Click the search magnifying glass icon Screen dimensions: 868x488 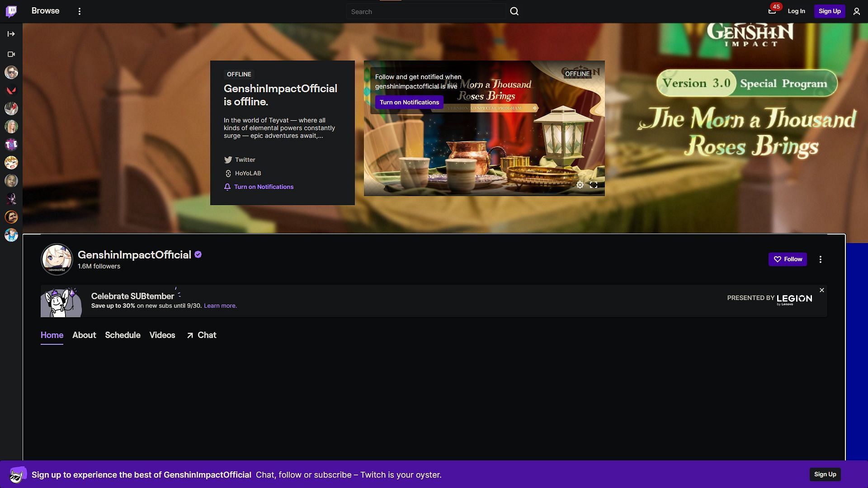[x=514, y=11]
